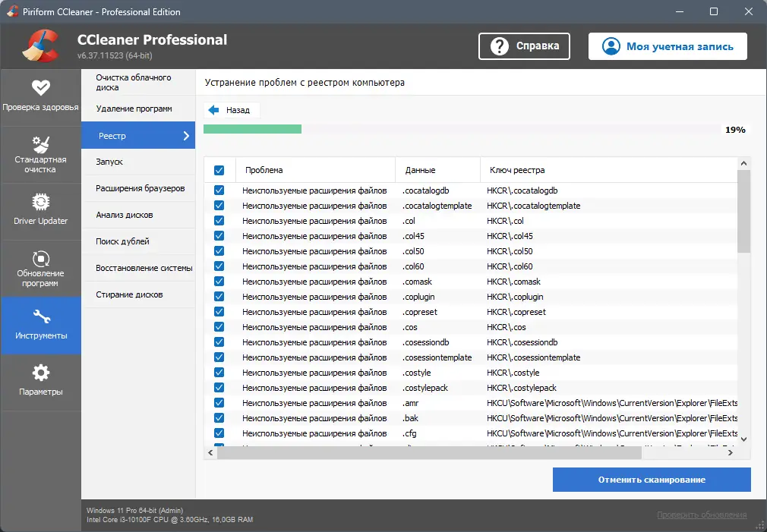This screenshot has height=532, width=767.
Task: Select the .cos data cell
Action: tap(410, 326)
